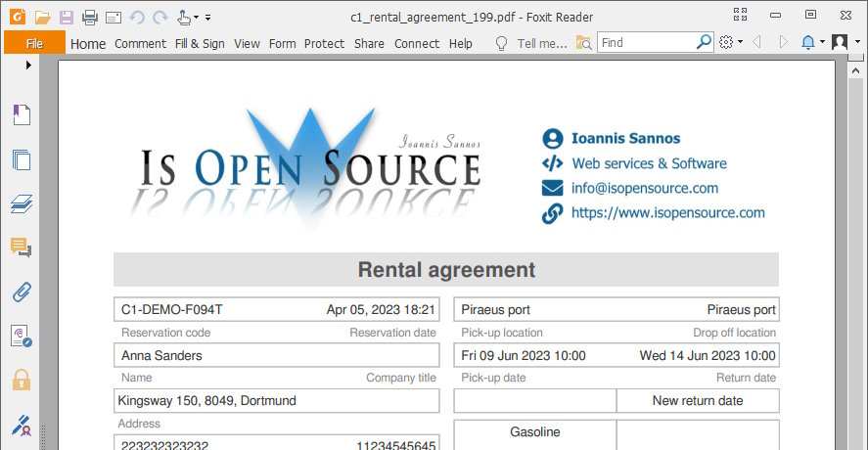This screenshot has width=868, height=450.
Task: Open the hand tool mode dropdown
Action: click(196, 17)
